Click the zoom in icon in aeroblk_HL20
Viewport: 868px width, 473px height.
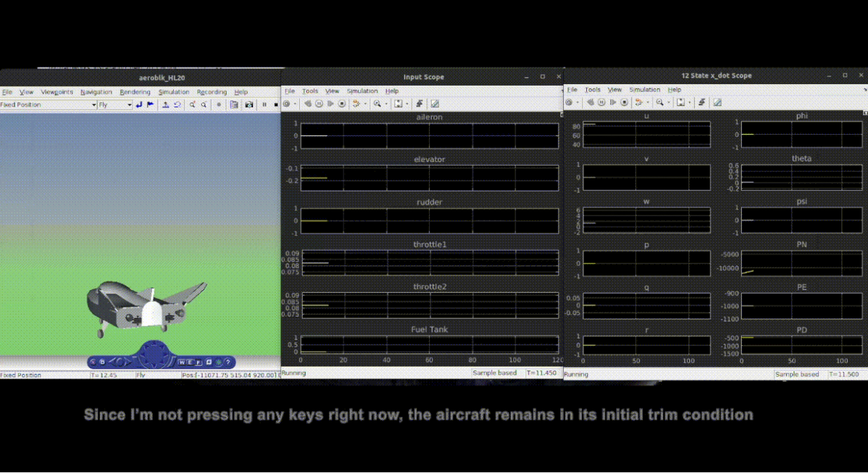pos(192,105)
